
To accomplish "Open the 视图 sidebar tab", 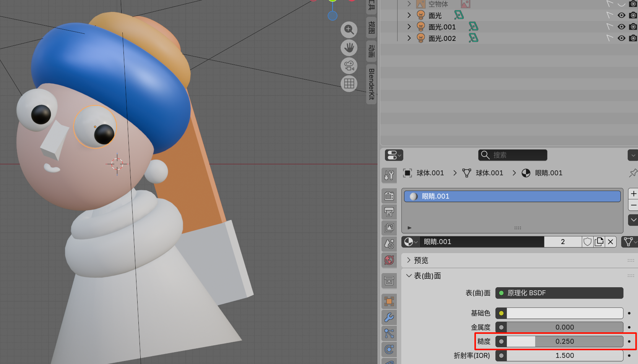I will coord(371,28).
